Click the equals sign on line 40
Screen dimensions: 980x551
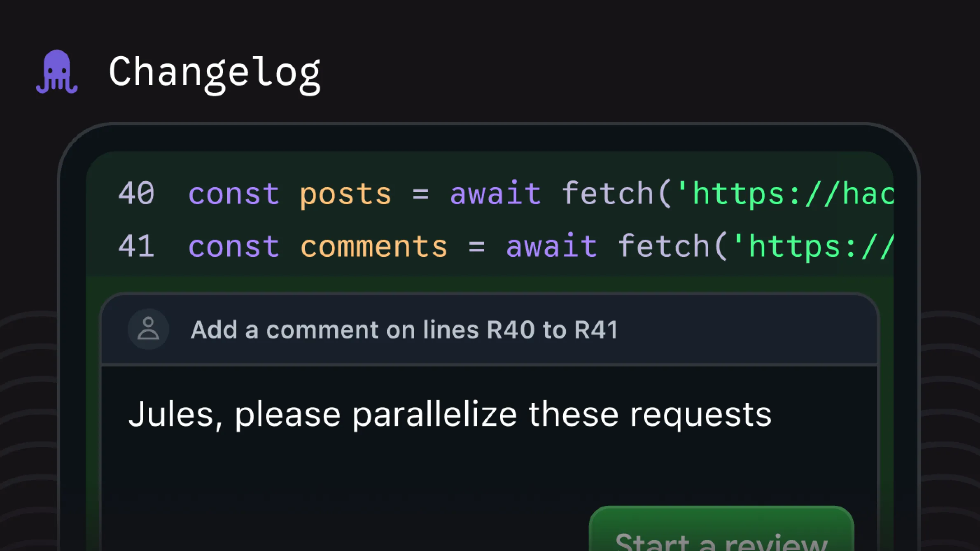(x=420, y=194)
